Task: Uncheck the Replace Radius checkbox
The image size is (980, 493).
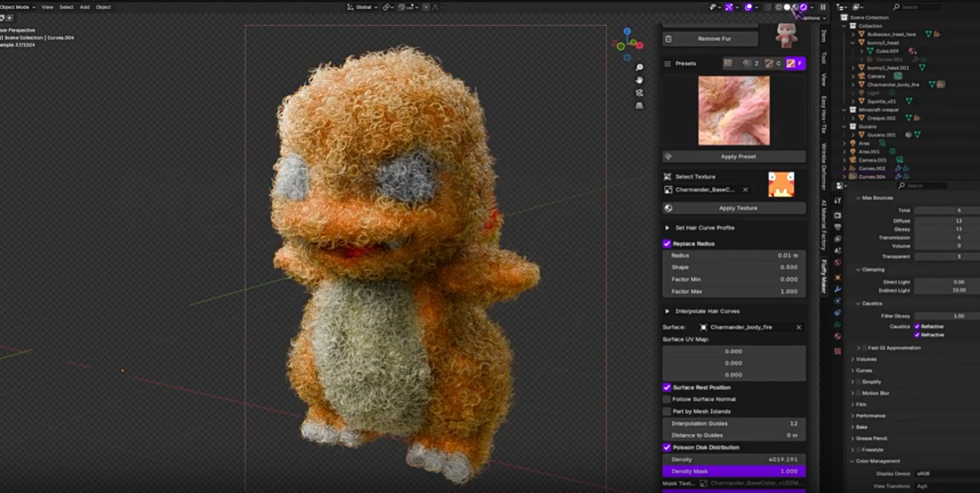Action: pyautogui.click(x=667, y=244)
